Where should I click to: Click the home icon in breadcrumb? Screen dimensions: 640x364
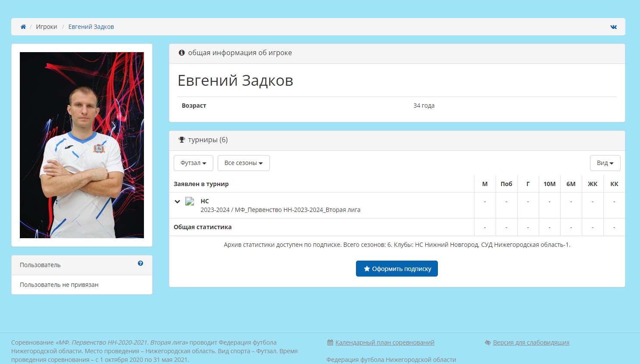[x=23, y=27]
